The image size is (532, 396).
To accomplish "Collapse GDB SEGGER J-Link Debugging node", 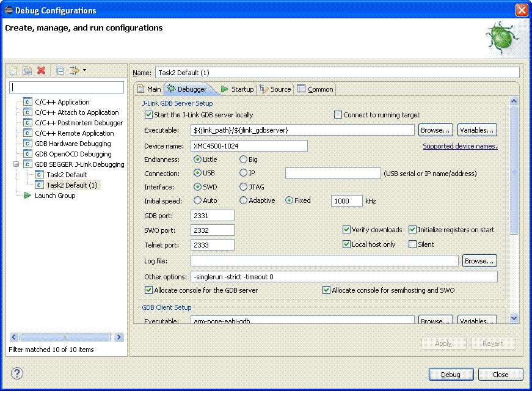I will pyautogui.click(x=16, y=164).
